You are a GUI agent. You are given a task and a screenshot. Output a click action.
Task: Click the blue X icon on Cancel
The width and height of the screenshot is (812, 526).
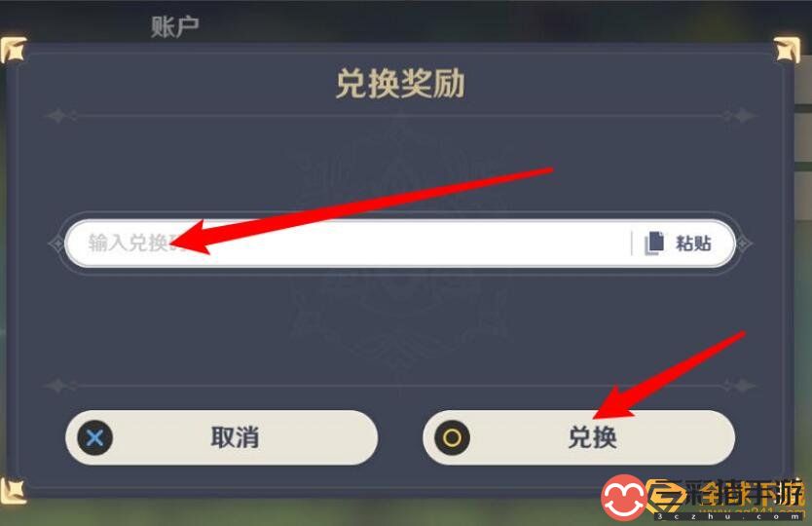94,438
